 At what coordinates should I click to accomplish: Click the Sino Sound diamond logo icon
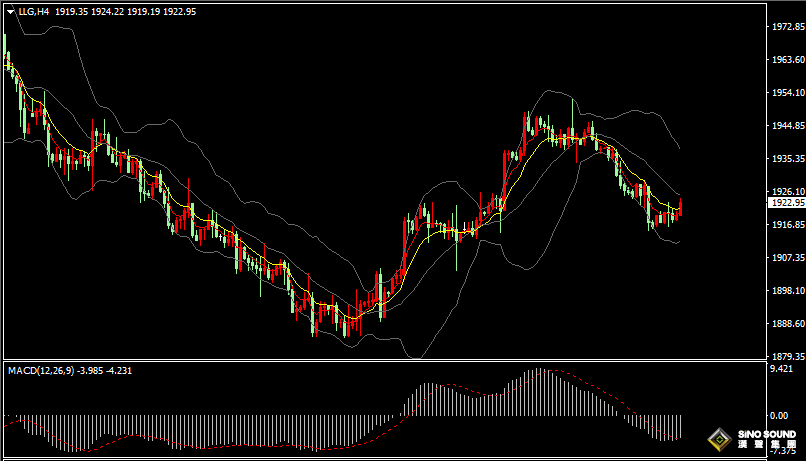718,438
